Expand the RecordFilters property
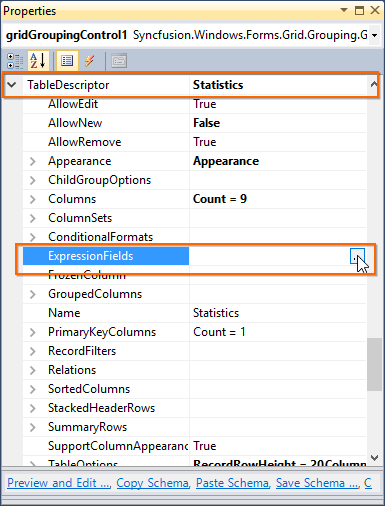Image resolution: width=389 pixels, height=506 pixels. click(x=33, y=351)
